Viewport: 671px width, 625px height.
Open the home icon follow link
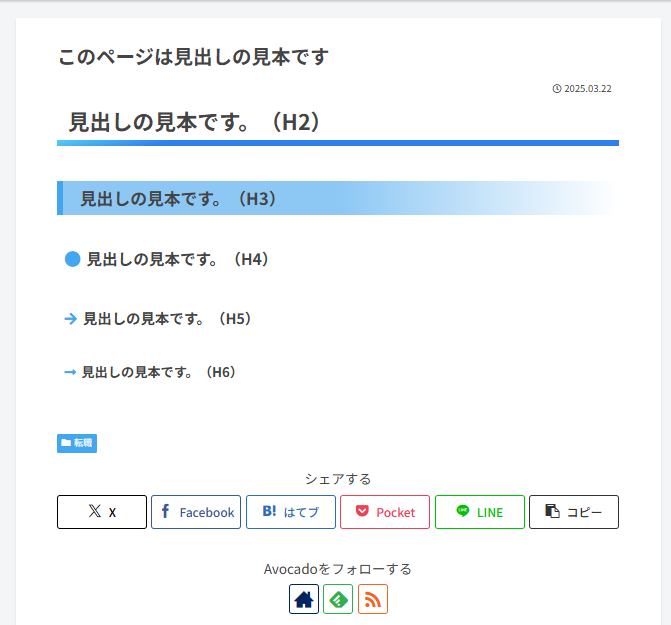(304, 599)
